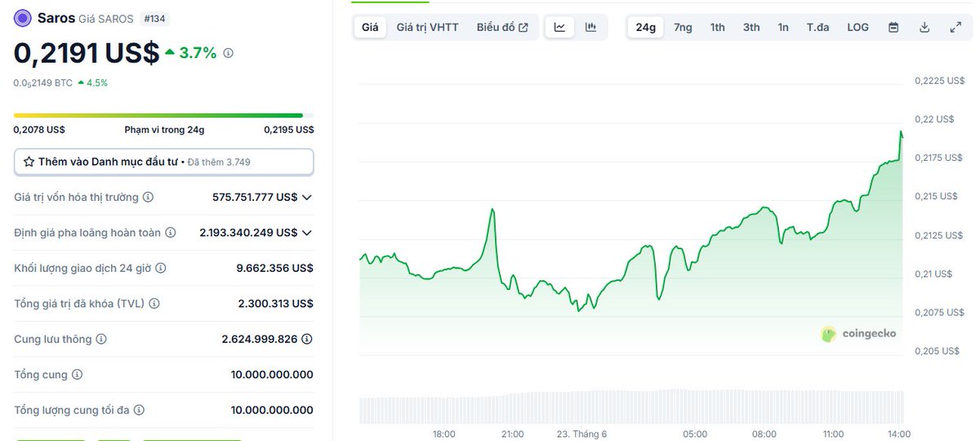Viewport: 980px width, 441px height.
Task: Expand fully diluted valuation 2.193.340.249 US$ chevron
Action: (307, 233)
